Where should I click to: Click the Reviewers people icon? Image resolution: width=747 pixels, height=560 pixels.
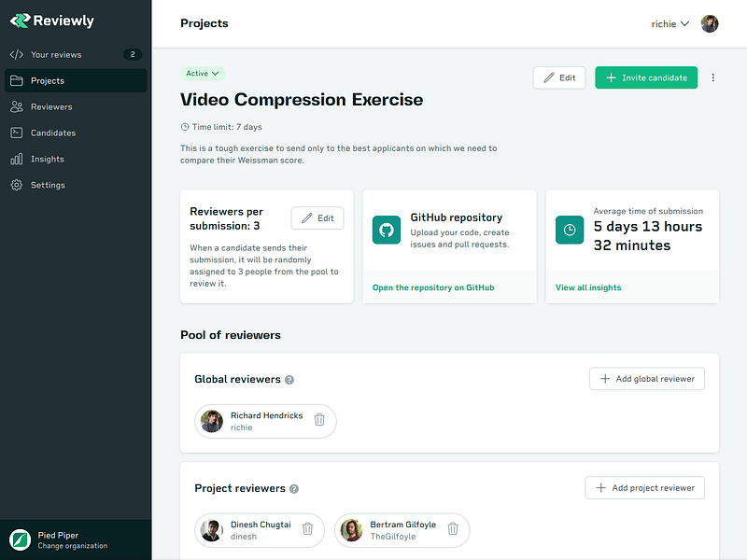(17, 106)
